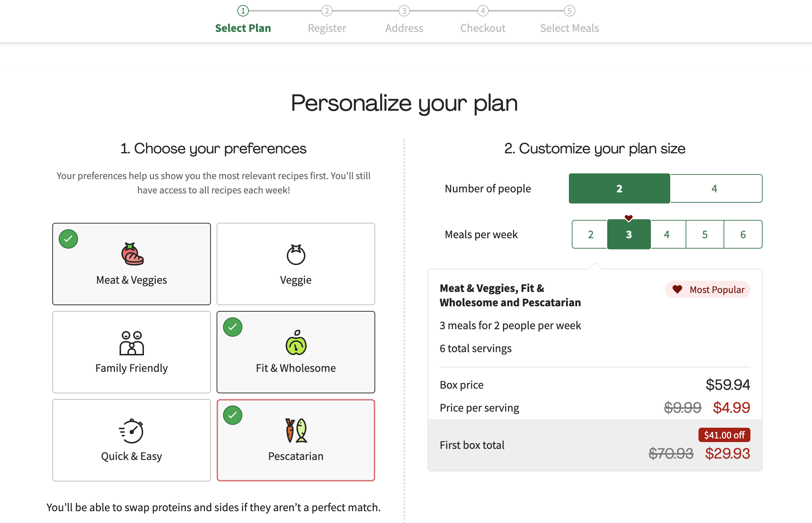Image resolution: width=812 pixels, height=523 pixels.
Task: Go to the Checkout step
Action: pyautogui.click(x=482, y=28)
